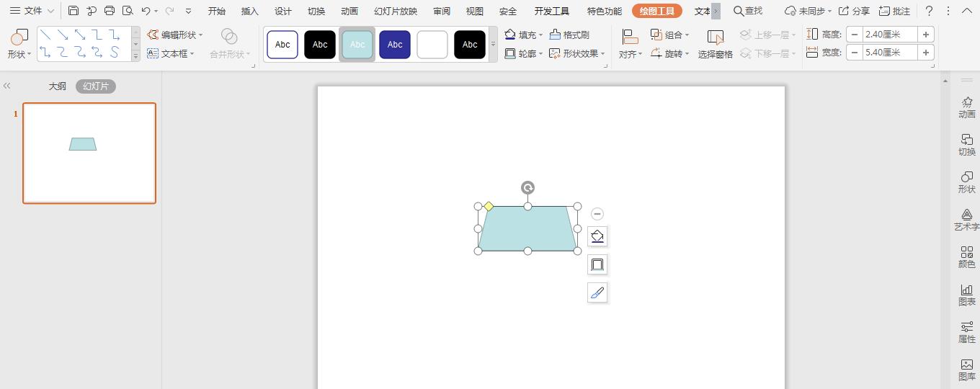Open quick access toolbar customize dropdown
The width and height of the screenshot is (980, 389).
189,11
